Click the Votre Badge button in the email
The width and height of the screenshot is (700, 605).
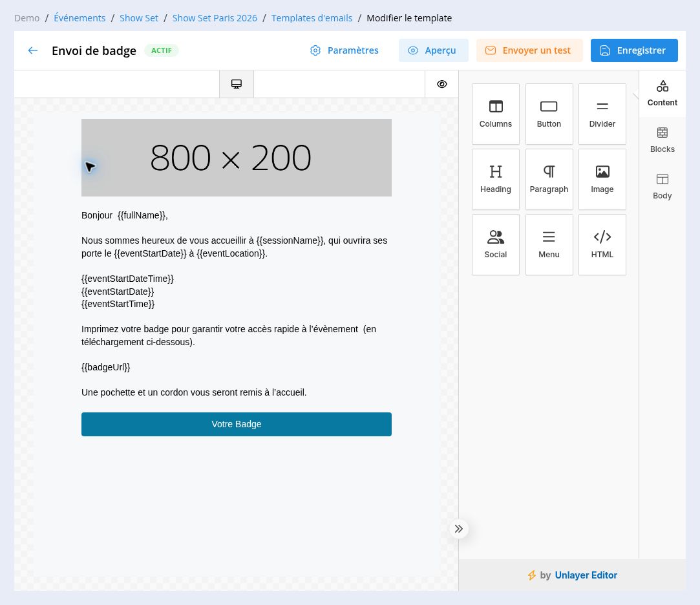pos(237,424)
